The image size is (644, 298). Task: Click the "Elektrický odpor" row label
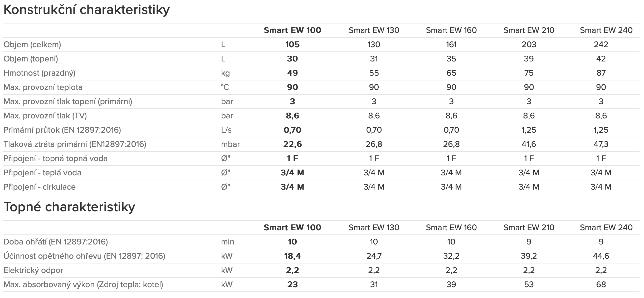33,270
